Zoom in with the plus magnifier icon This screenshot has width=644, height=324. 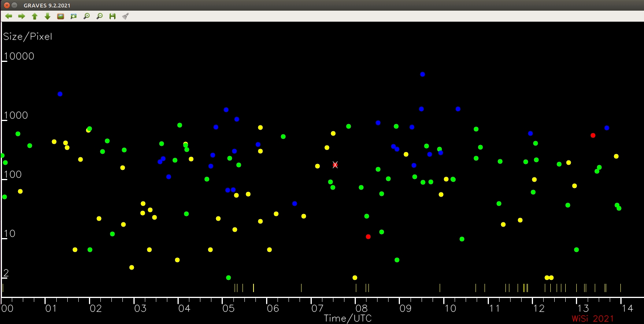pyautogui.click(x=87, y=16)
